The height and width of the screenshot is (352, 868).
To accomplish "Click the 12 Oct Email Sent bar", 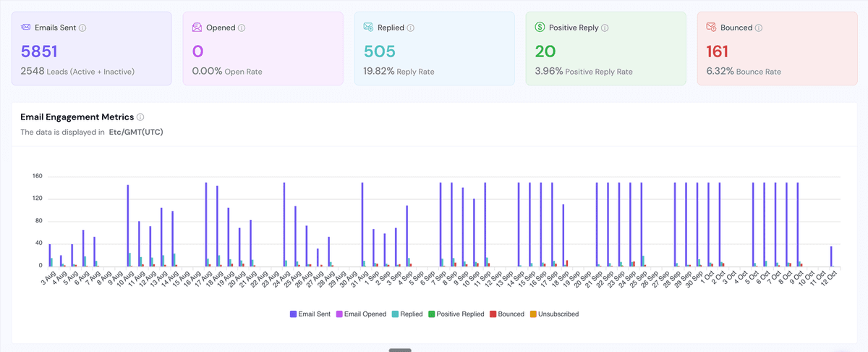I will click(831, 256).
